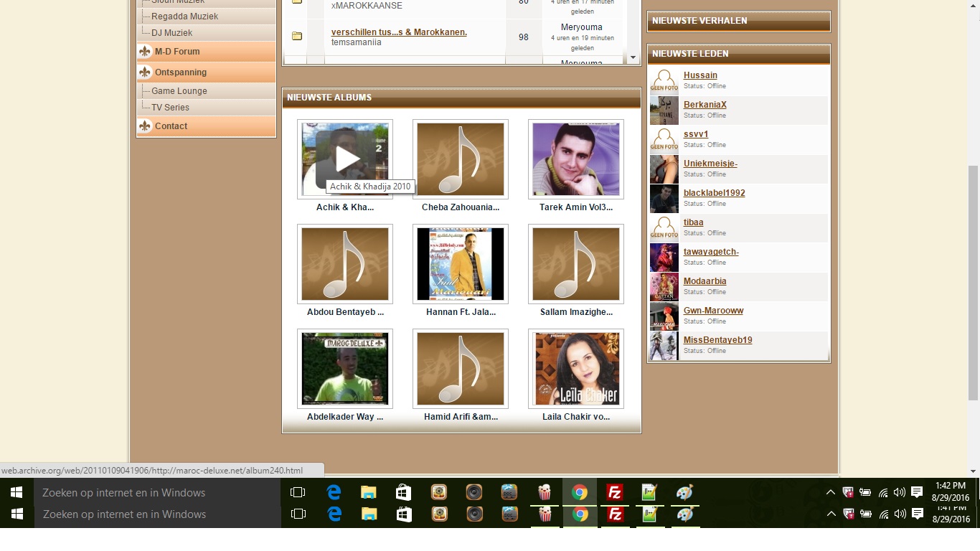Open the 'verschillen tus...s & Marokkanen.' forum thread

point(399,32)
